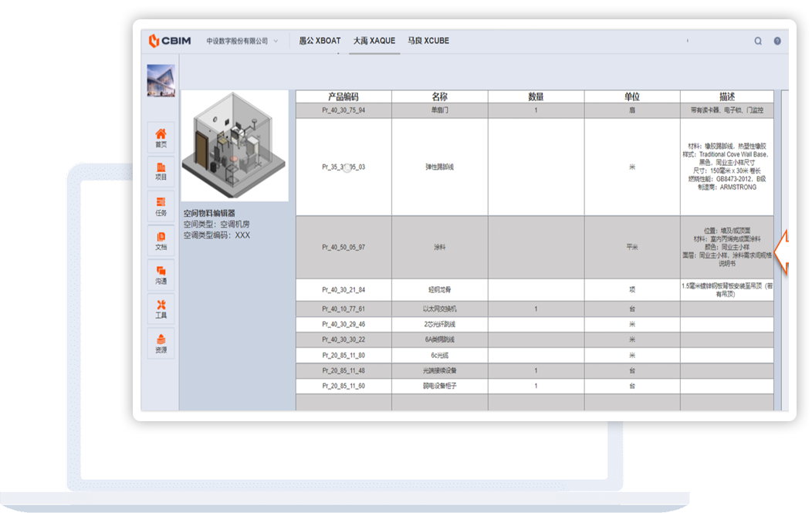Open the 项目 project icon in sidebar
Screen dimensions: 812x513
coord(161,171)
